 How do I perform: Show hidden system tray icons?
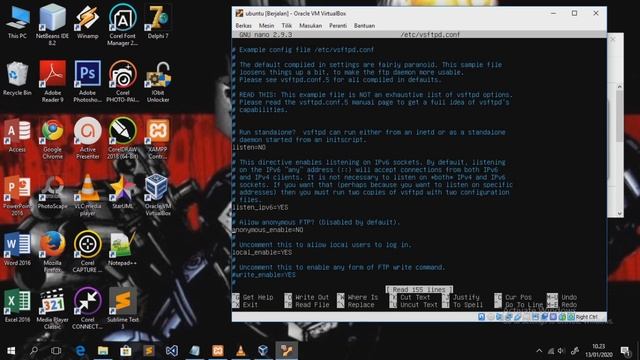coord(539,351)
